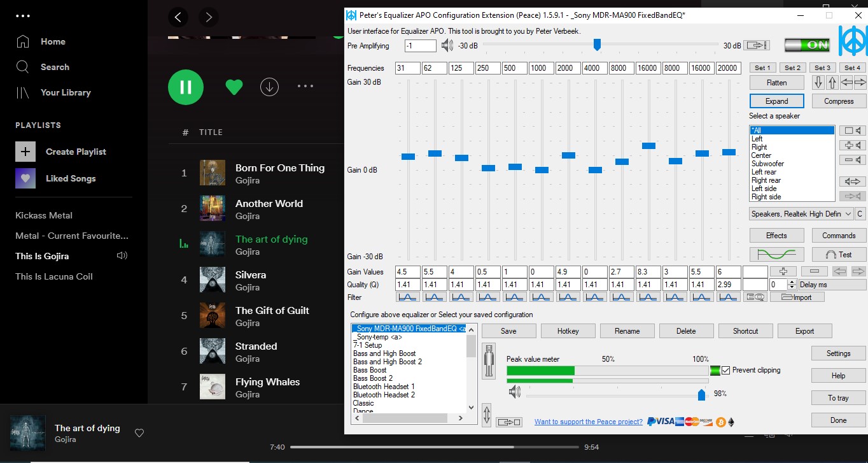868x463 pixels.
Task: Shift frequencies left with left arrow near Flatten
Action: [846, 83]
